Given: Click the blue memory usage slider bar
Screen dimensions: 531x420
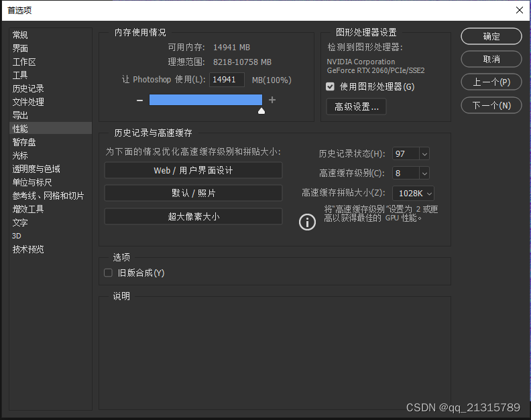Looking at the screenshot, I should tap(206, 100).
